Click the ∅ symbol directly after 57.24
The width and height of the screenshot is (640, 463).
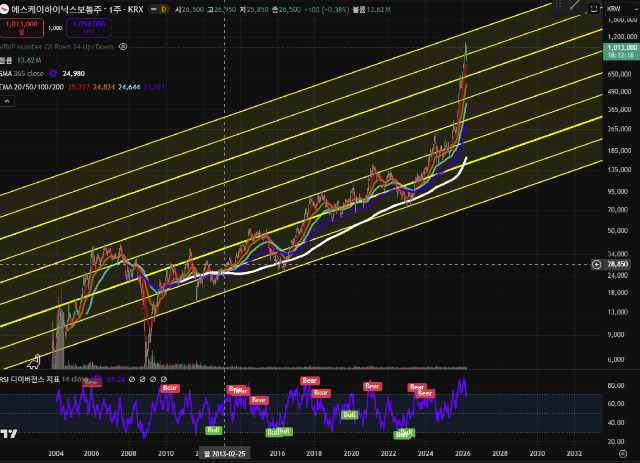[x=132, y=379]
